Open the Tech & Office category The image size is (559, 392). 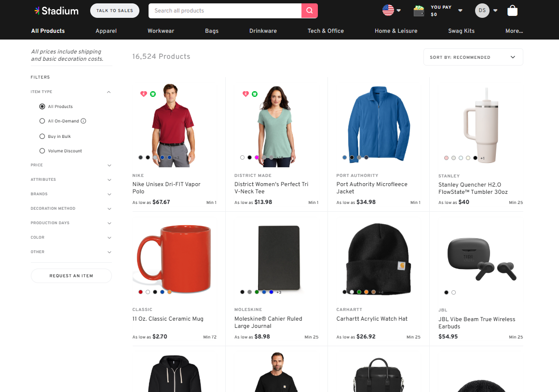[x=326, y=31]
